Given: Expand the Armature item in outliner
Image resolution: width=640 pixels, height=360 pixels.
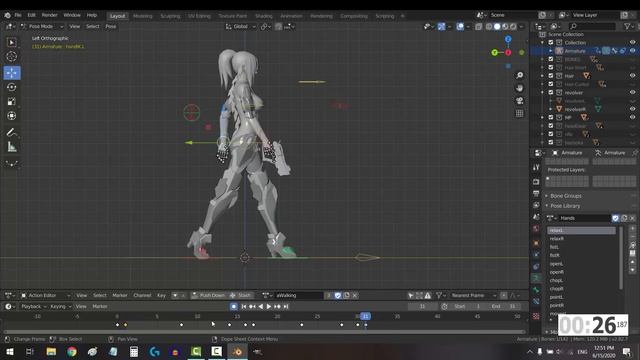Looking at the screenshot, I should pyautogui.click(x=551, y=51).
